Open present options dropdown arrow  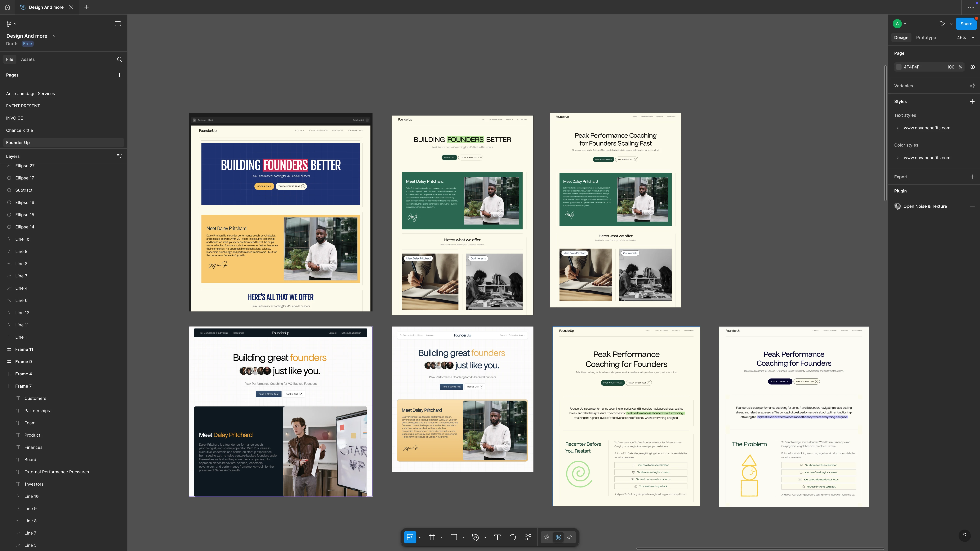pos(951,24)
